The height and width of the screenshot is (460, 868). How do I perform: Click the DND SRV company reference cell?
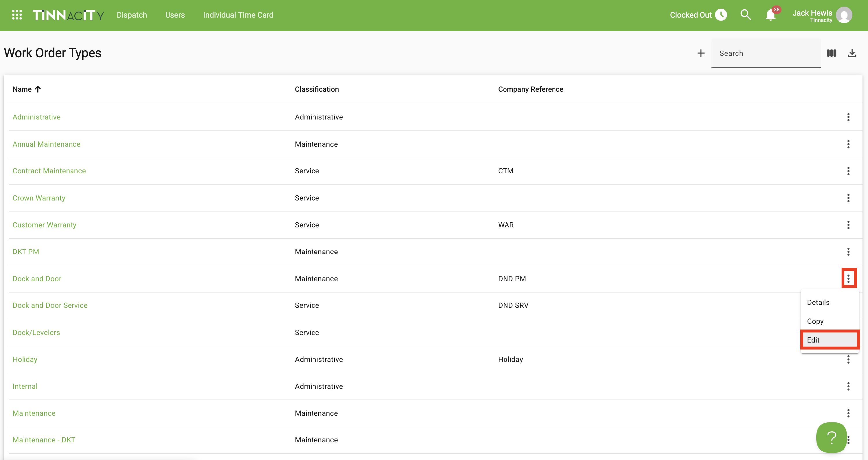pyautogui.click(x=513, y=305)
